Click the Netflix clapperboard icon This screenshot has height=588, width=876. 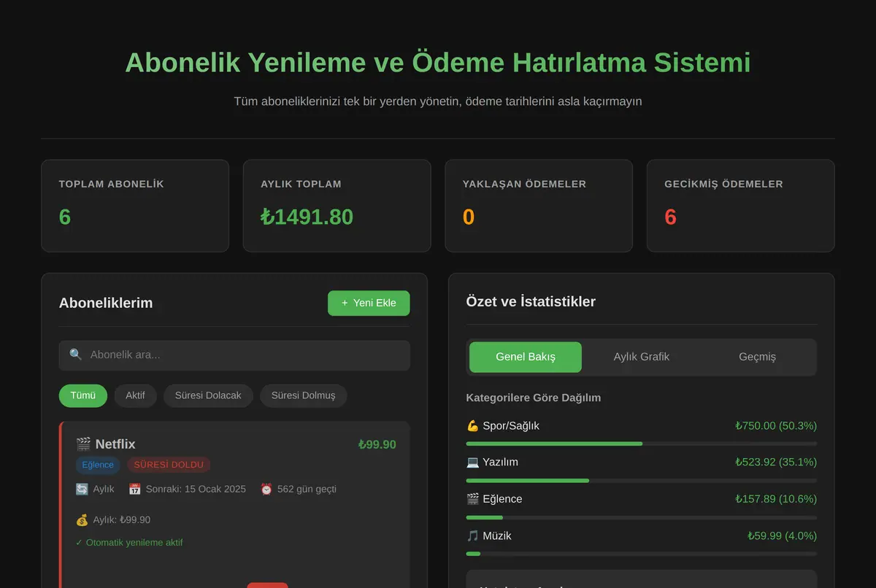pos(83,444)
